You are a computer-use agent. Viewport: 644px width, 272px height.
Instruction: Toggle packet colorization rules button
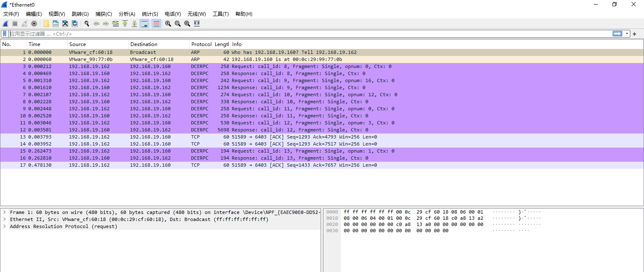tap(156, 24)
